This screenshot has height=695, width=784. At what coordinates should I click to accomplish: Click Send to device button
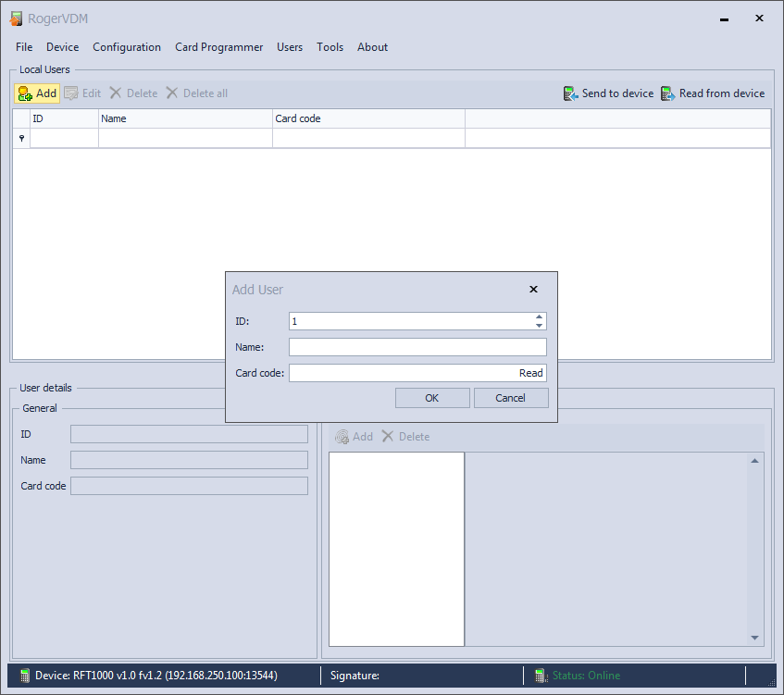tap(608, 93)
